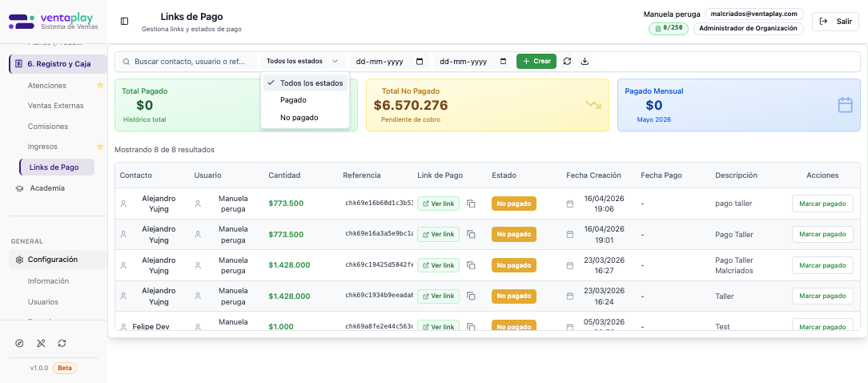Open Ventas Externas in the sidebar

click(55, 105)
